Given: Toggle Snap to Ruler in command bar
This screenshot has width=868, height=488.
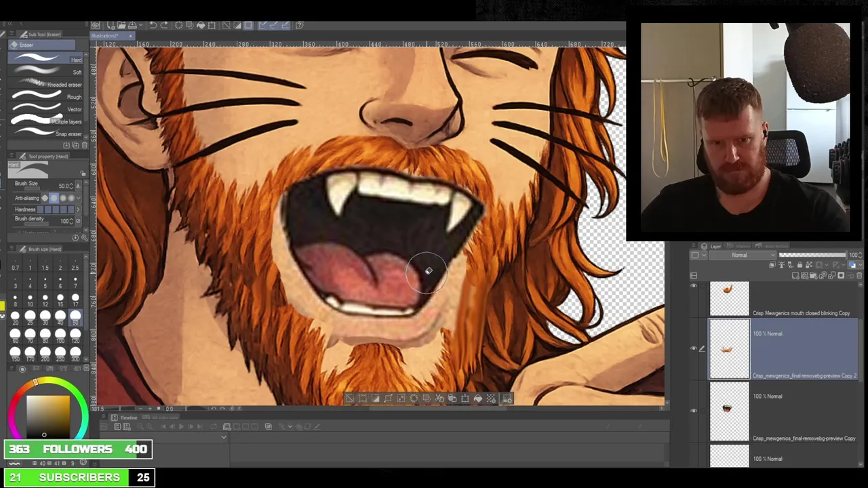Looking at the screenshot, I should coord(262,25).
